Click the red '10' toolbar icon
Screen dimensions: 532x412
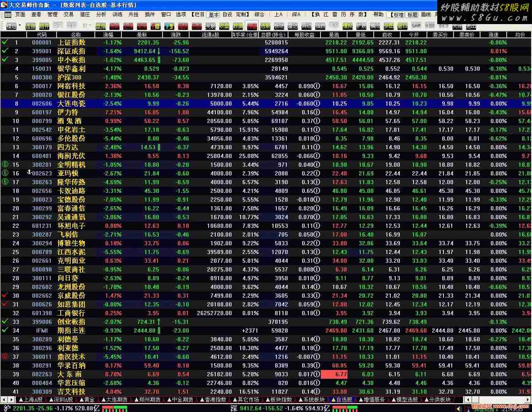point(155,26)
